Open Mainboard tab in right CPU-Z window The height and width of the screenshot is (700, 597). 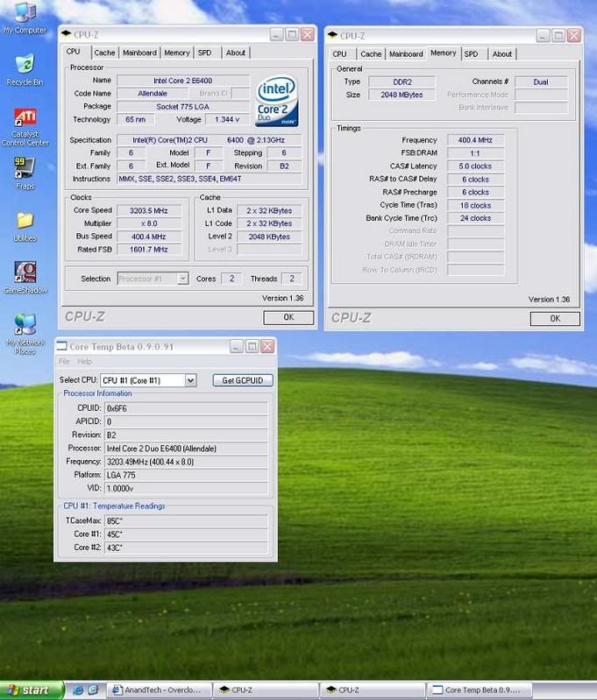[x=406, y=54]
